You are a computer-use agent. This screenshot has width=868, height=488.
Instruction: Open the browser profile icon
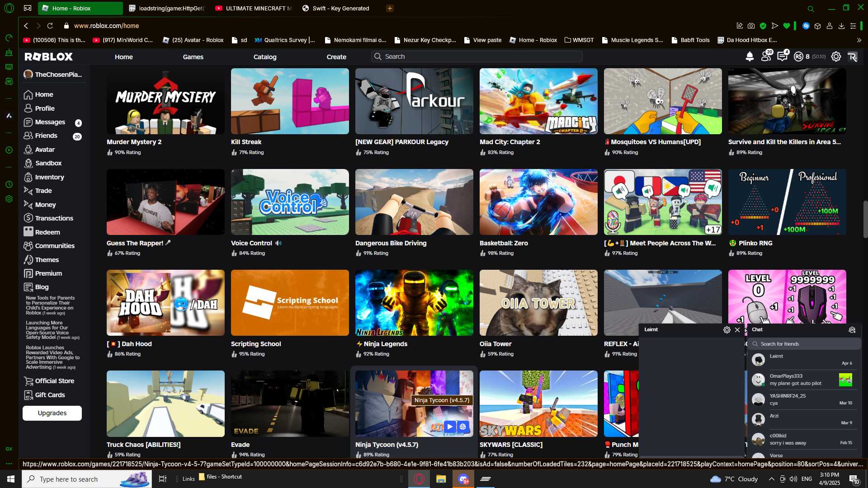(x=830, y=26)
